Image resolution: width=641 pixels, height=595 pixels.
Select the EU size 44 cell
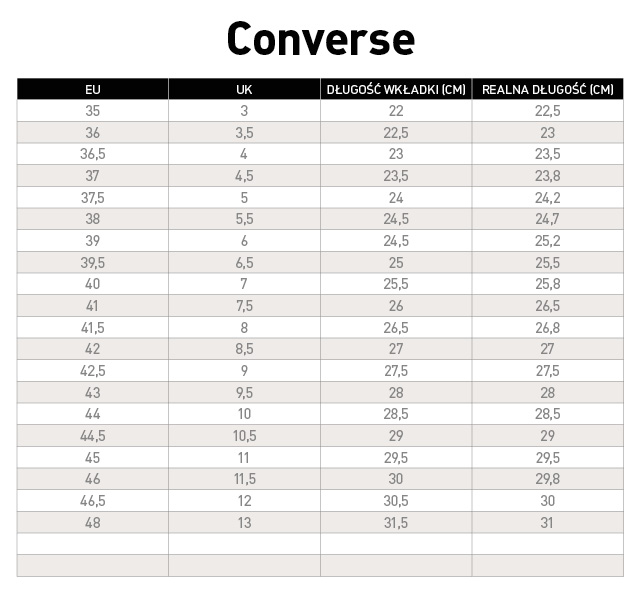[x=93, y=414]
